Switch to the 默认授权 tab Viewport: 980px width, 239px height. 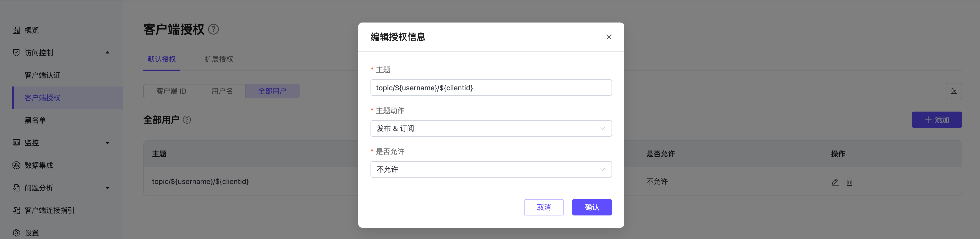(x=162, y=59)
